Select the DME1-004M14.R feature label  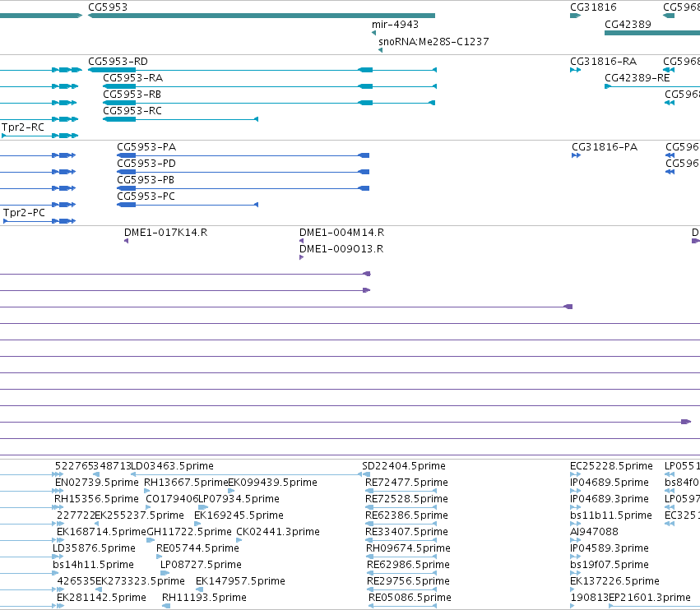(341, 233)
